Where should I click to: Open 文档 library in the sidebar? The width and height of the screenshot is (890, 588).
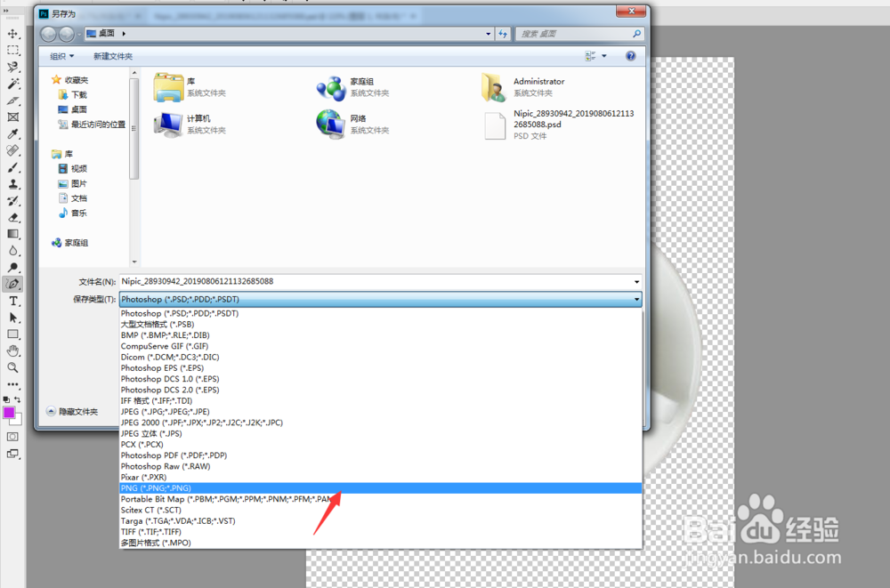73,198
